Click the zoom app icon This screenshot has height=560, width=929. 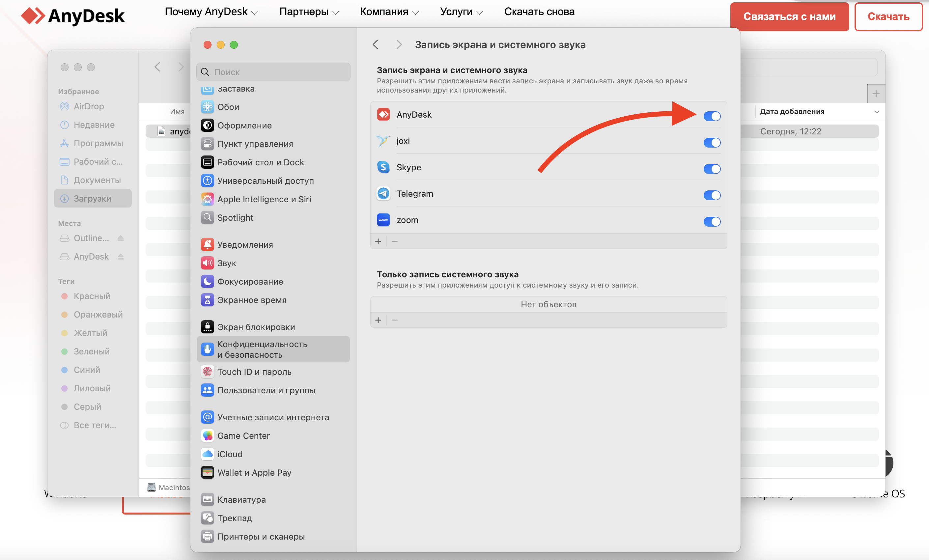click(x=383, y=220)
